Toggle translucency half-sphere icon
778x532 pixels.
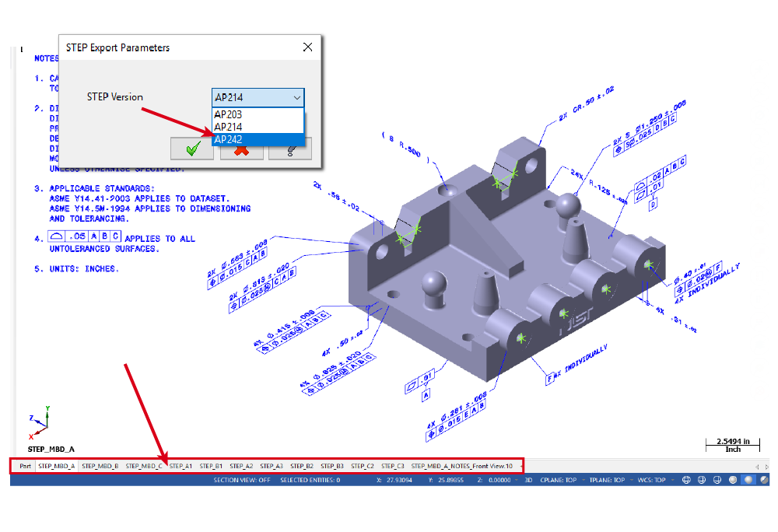click(765, 480)
